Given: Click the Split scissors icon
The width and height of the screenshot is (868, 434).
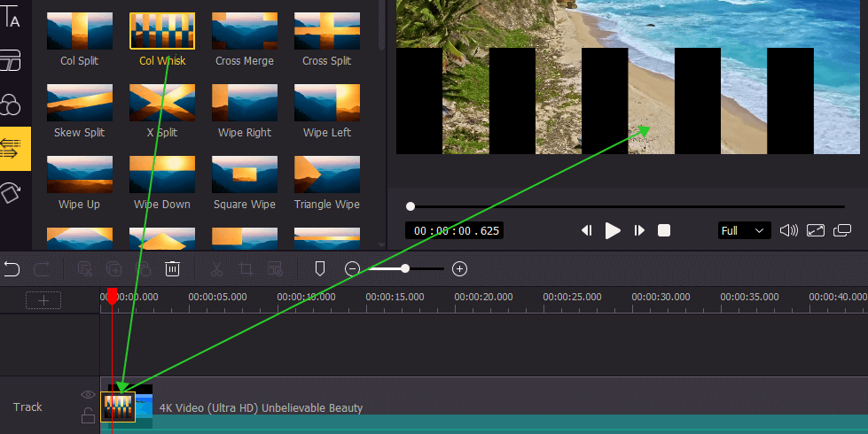Looking at the screenshot, I should [216, 269].
